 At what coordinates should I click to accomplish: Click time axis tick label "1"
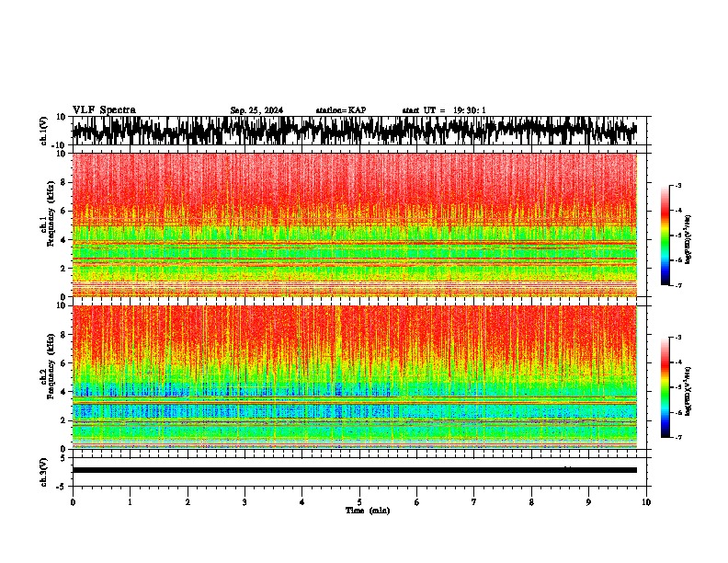coord(130,502)
